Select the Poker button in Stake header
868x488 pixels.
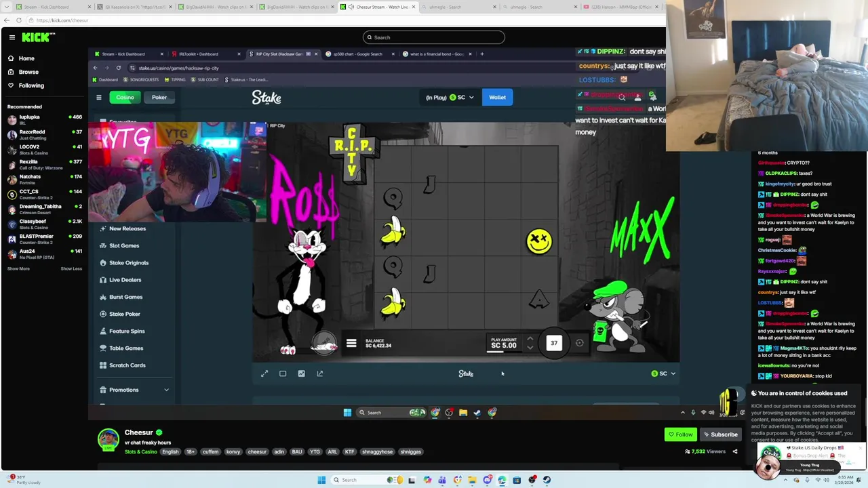[x=159, y=98]
